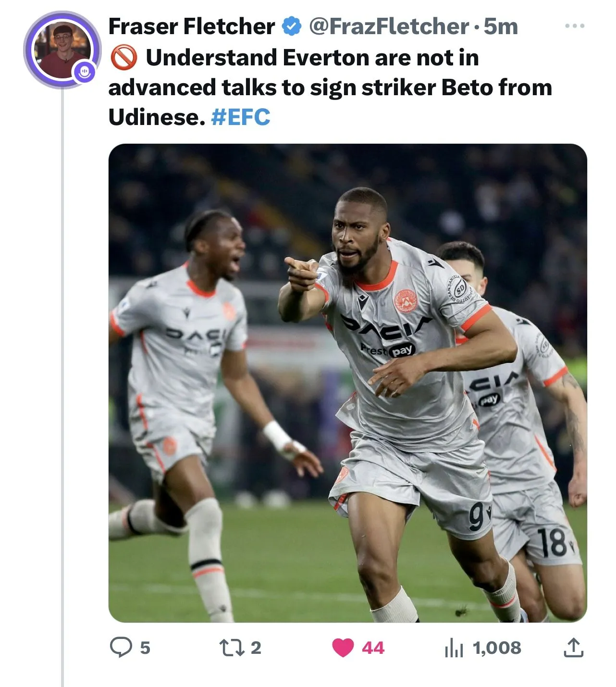Click the 1,008 views count

click(x=497, y=648)
